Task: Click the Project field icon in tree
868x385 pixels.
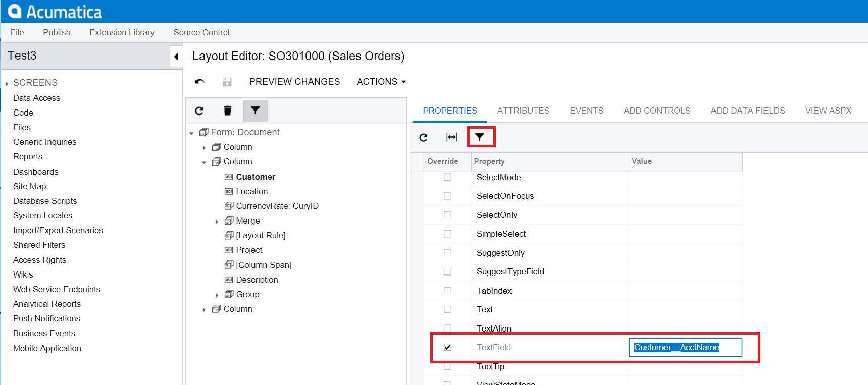Action: pyautogui.click(x=229, y=250)
